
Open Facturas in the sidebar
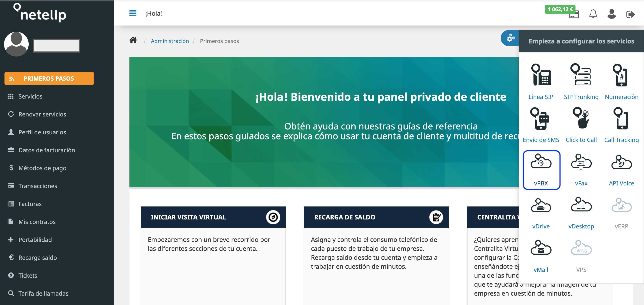point(25,204)
